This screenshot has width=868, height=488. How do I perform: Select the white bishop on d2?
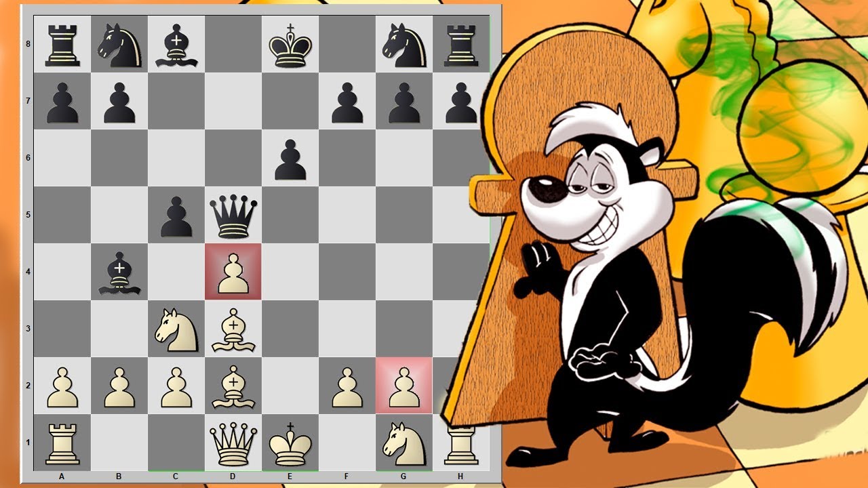[x=233, y=386]
